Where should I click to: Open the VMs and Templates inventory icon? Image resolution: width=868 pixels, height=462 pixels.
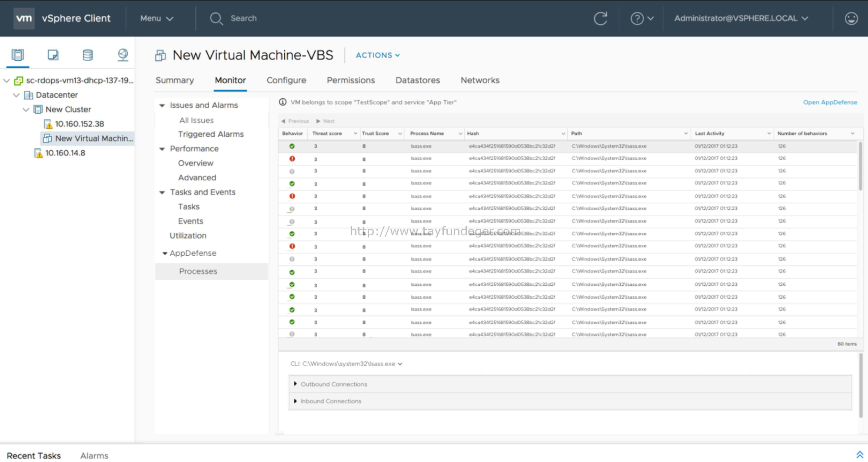click(53, 55)
